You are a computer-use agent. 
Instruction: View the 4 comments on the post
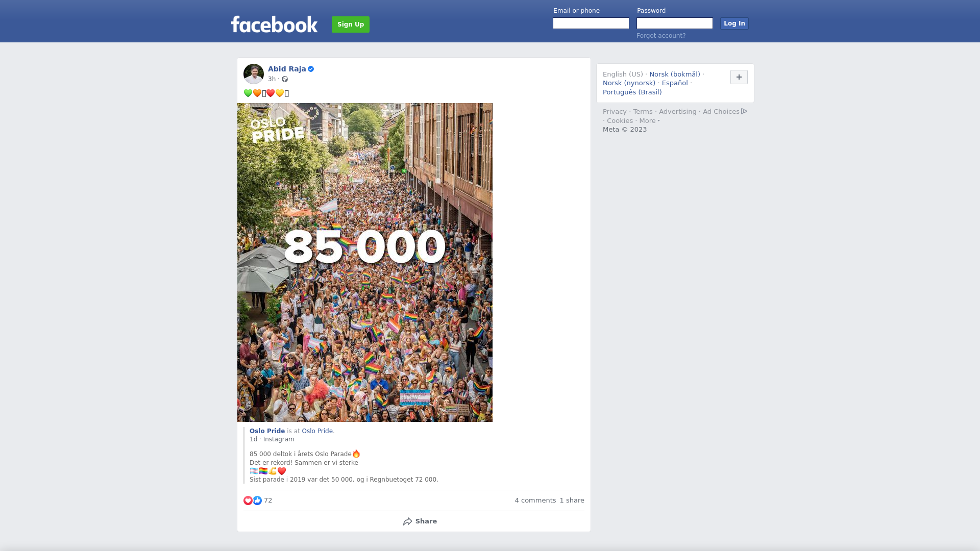(535, 500)
